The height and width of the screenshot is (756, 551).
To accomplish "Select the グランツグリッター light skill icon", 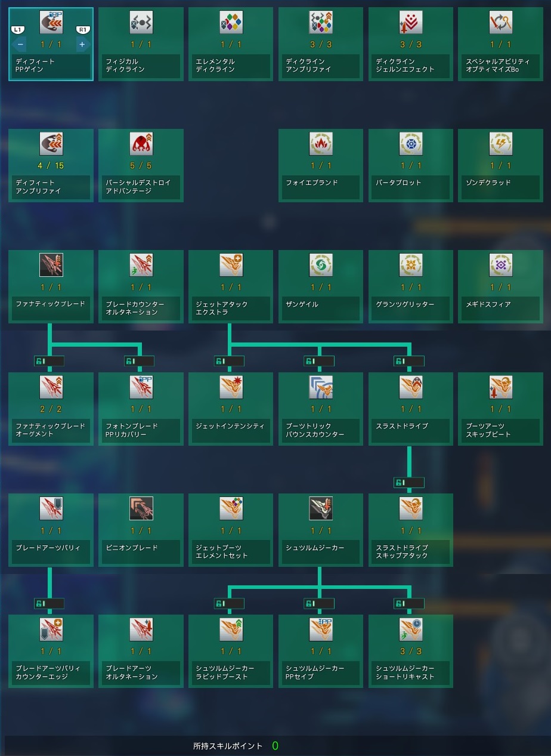I will (411, 265).
